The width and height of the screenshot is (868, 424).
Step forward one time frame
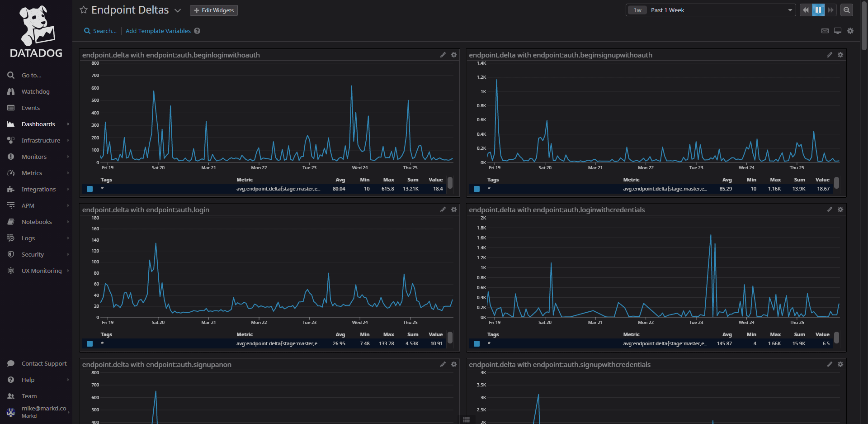pyautogui.click(x=831, y=10)
